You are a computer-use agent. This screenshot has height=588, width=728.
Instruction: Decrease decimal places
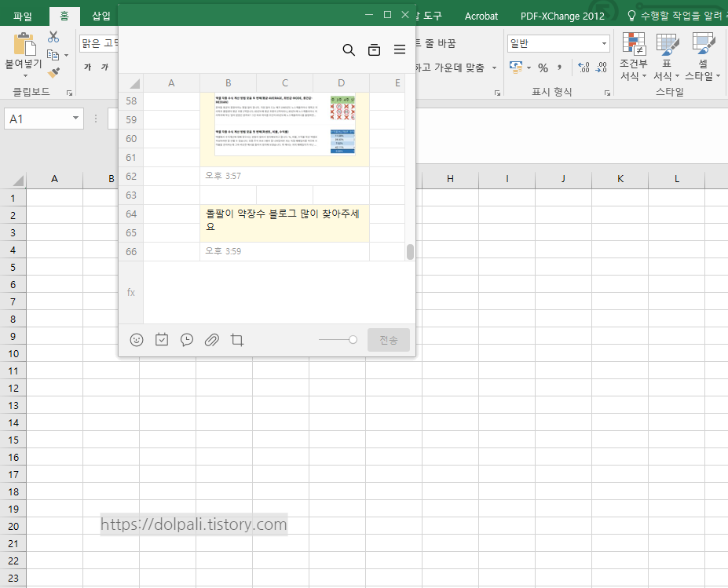point(602,68)
